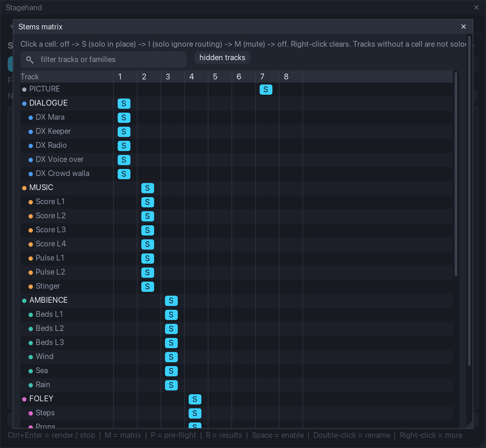This screenshot has height=448, width=486.
Task: Click the stem 8 column header
Action: [291, 77]
